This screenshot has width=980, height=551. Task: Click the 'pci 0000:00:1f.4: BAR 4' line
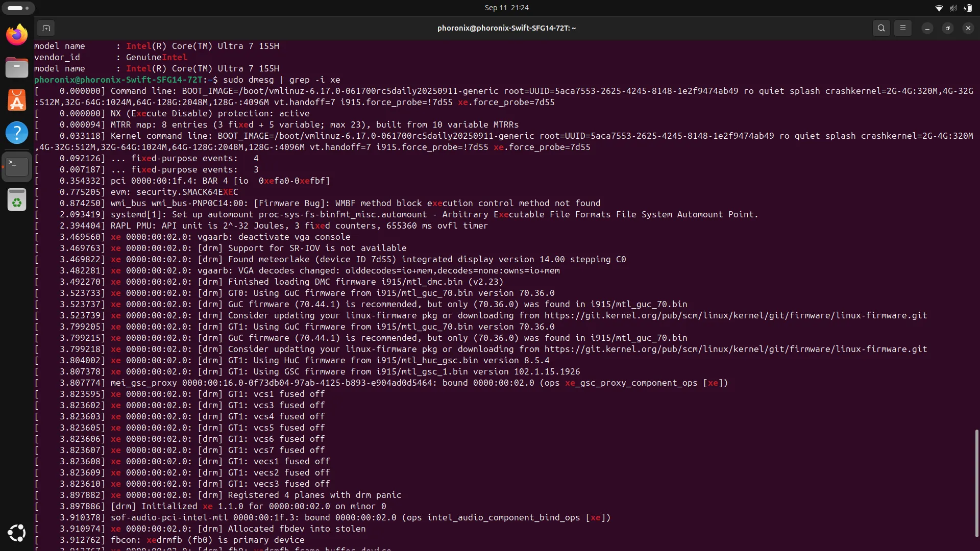click(x=182, y=181)
